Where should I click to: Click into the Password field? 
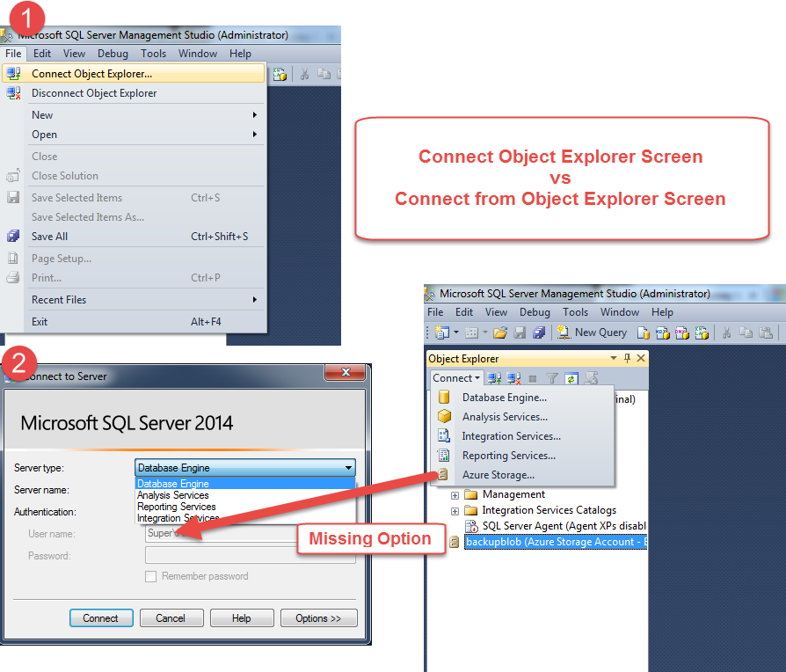pyautogui.click(x=251, y=555)
